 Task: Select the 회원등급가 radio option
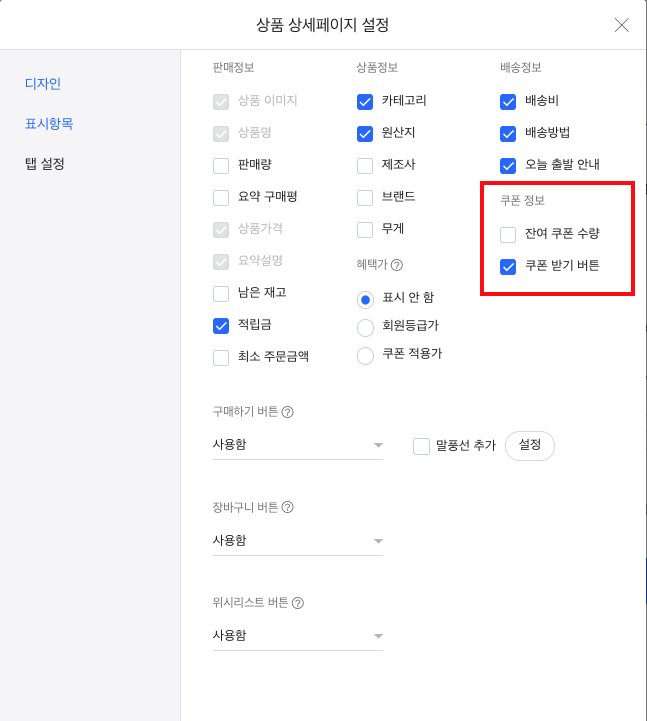tap(365, 326)
